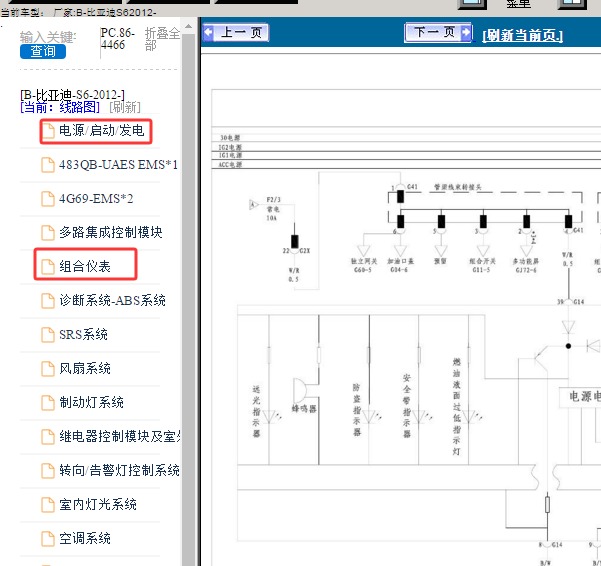This screenshot has height=566, width=601.
Task: Click document icon beside 483QB-UAES EMS*1
Action: click(48, 165)
